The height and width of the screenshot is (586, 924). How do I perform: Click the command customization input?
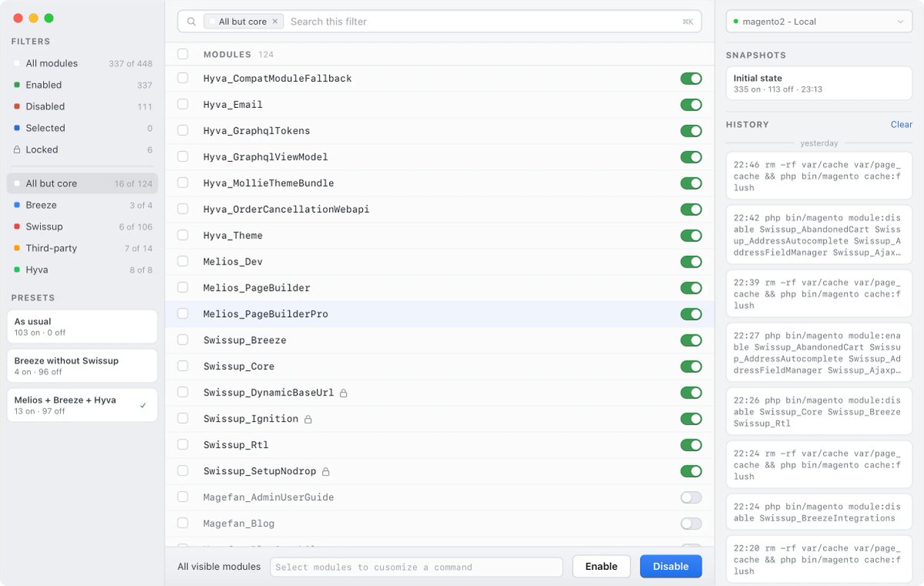pyautogui.click(x=416, y=567)
